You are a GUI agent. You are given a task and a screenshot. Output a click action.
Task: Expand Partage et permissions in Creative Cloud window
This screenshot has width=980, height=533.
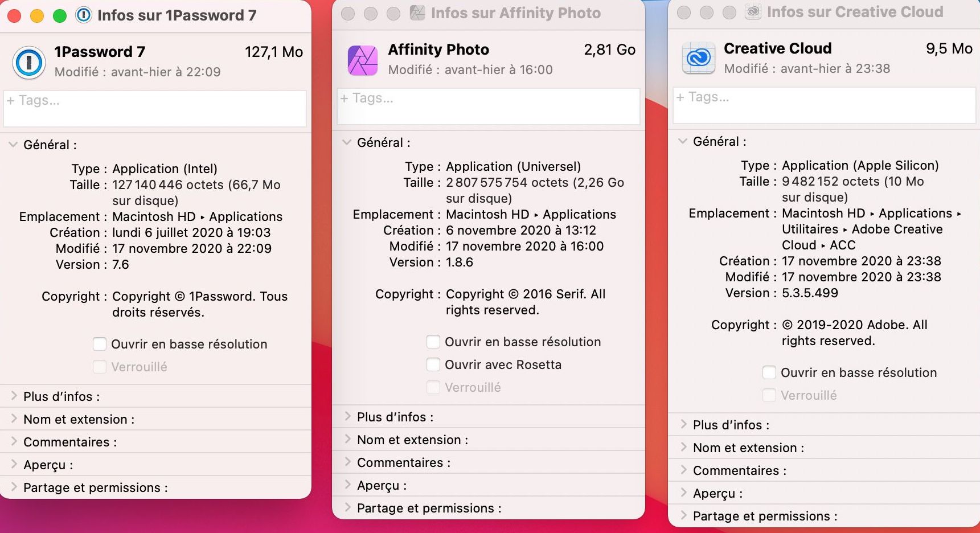point(684,515)
